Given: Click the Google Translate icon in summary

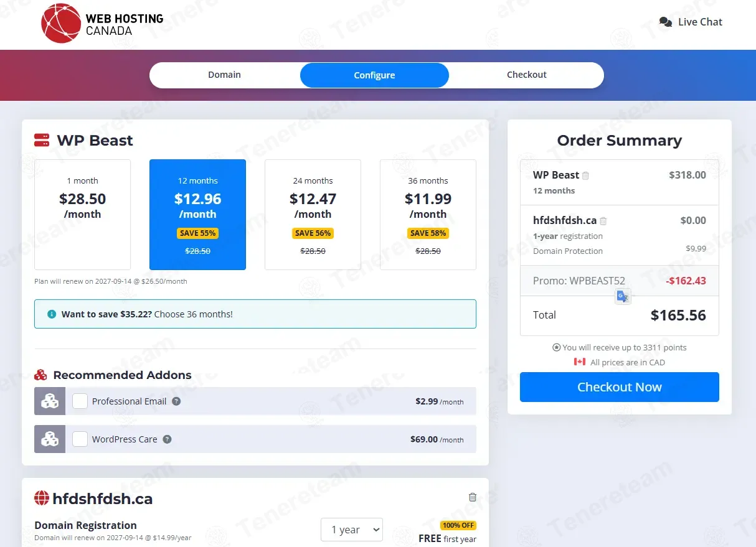Looking at the screenshot, I should click(623, 297).
